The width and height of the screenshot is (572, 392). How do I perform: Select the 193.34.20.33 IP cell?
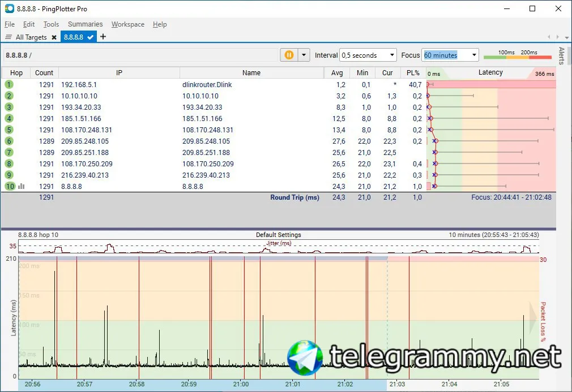81,107
